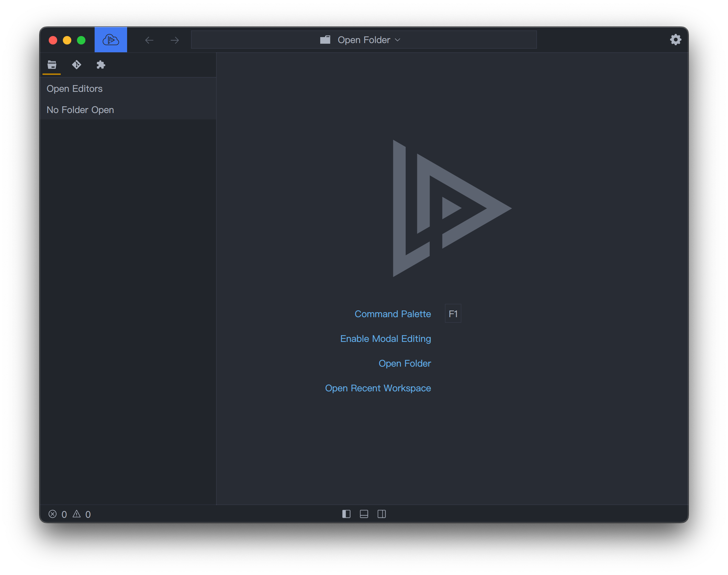Open the plugins sidebar icon
This screenshot has width=728, height=575.
coord(101,65)
